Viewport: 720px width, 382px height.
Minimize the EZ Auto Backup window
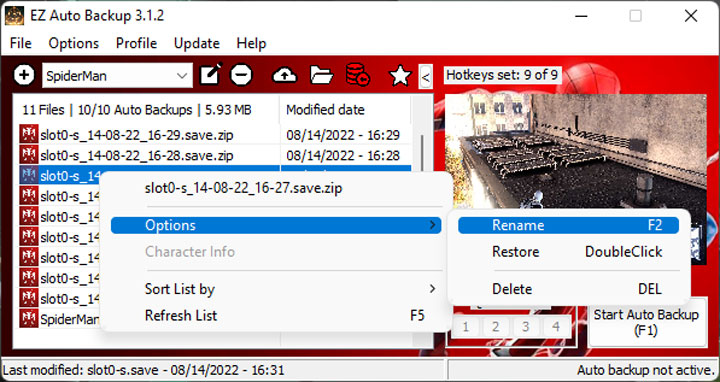click(581, 16)
